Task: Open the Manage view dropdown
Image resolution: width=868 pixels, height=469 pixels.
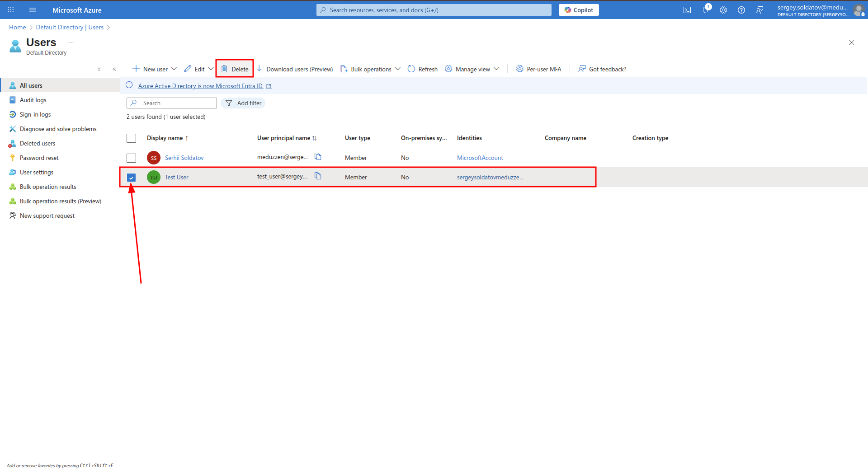Action: 472,69
